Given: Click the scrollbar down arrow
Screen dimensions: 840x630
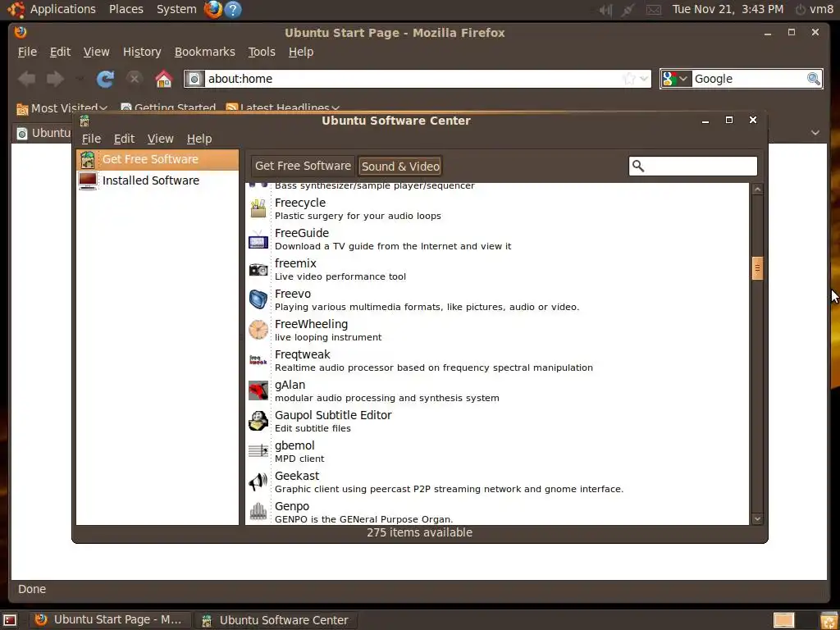Looking at the screenshot, I should click(x=757, y=518).
